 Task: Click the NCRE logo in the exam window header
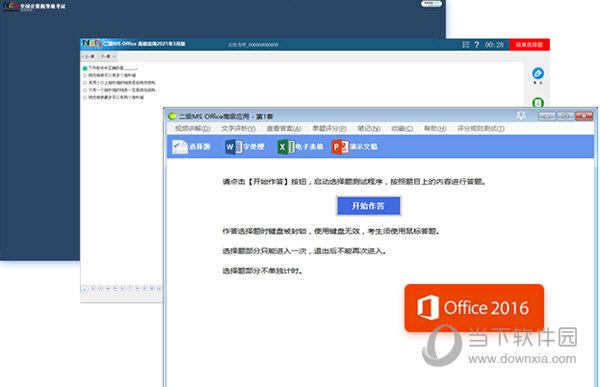[91, 44]
